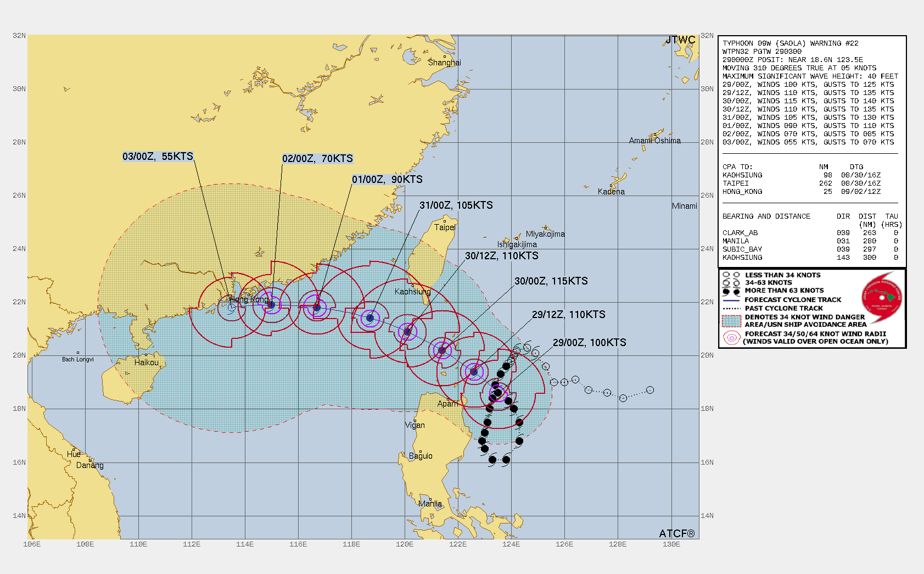
Task: Select the '31/00Z, 105KTS' forecast label
Action: (456, 205)
